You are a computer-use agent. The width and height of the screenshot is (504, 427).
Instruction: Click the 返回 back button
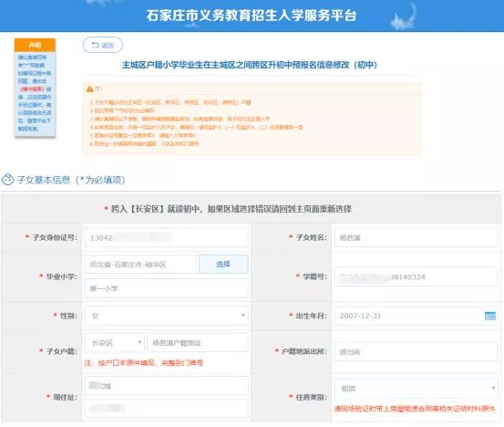click(103, 45)
